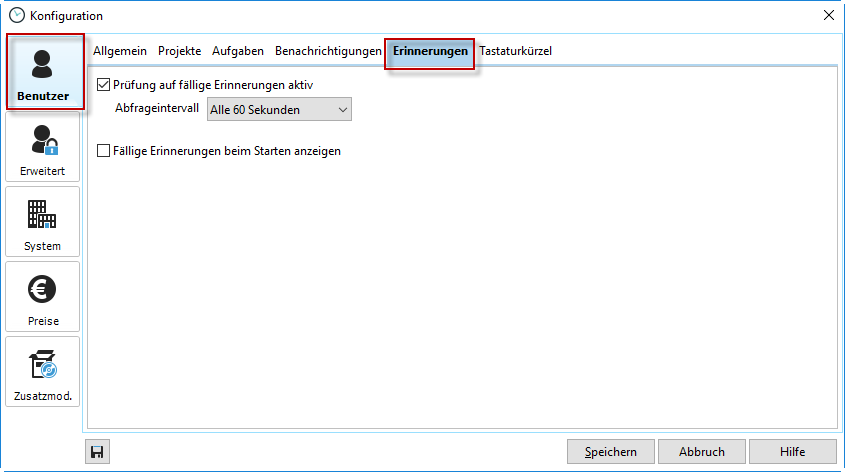845x472 pixels.
Task: Click the Abbruch button
Action: pos(701,452)
